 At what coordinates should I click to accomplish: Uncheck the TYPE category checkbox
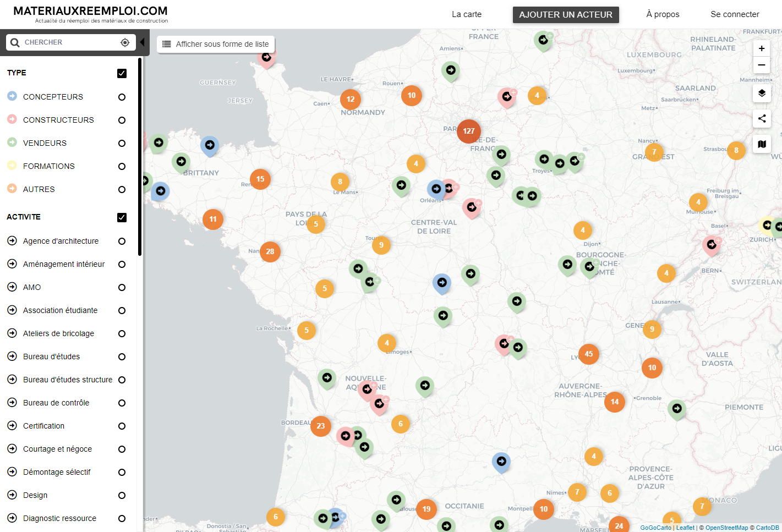pos(122,73)
